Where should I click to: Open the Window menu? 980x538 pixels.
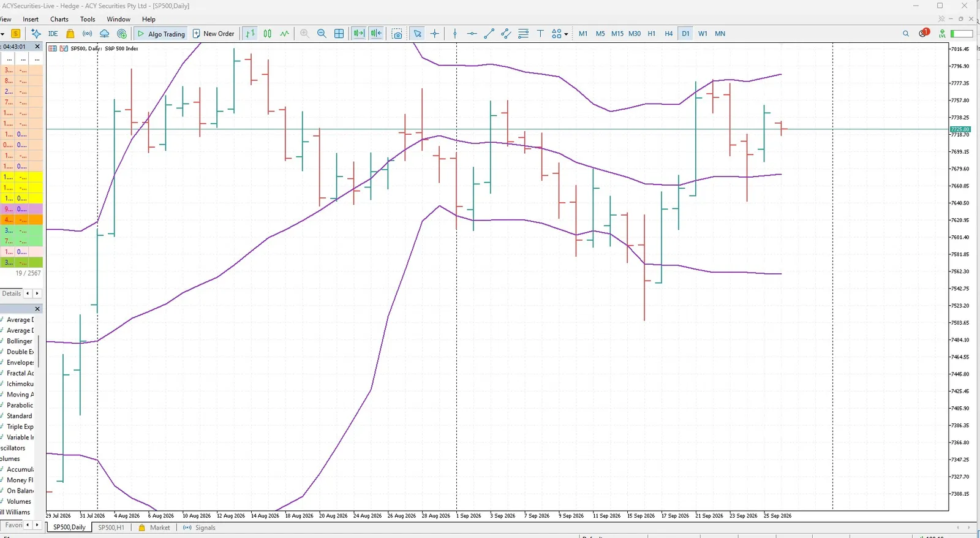(118, 19)
